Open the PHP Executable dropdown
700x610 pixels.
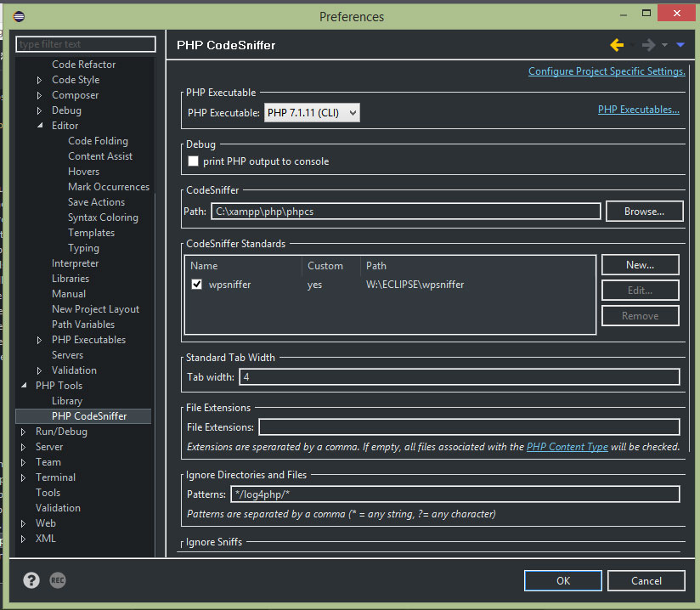(x=312, y=112)
